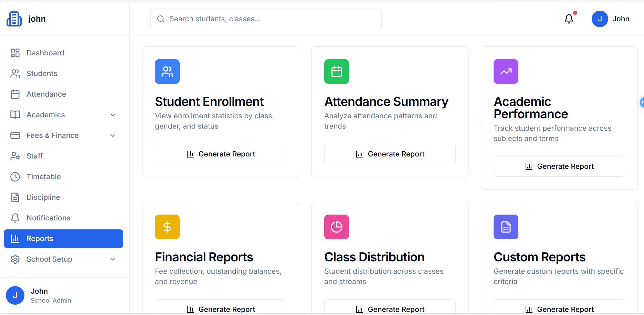Click the magnifier icon in search bar

(x=161, y=19)
